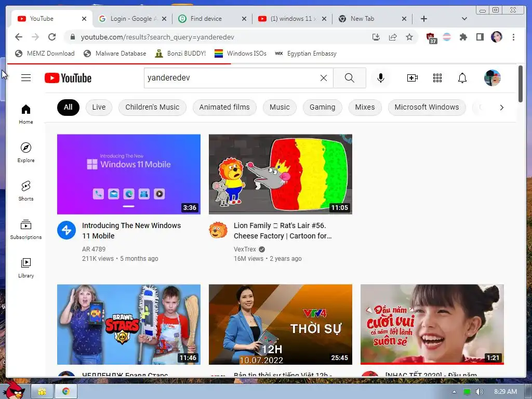The image size is (532, 399).
Task: Click the Lion Family video thumbnail
Action: coord(280,175)
